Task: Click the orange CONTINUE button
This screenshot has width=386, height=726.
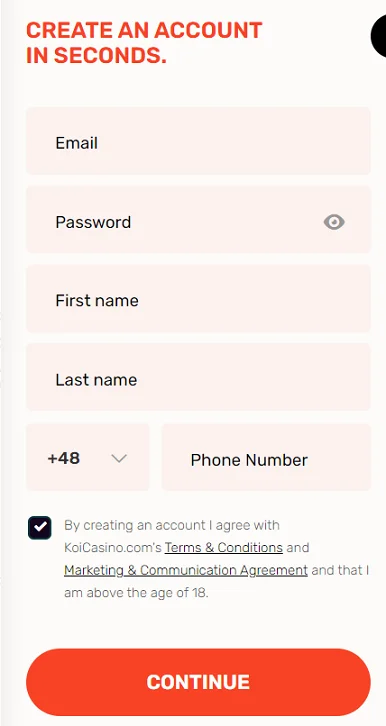Action: (x=198, y=682)
